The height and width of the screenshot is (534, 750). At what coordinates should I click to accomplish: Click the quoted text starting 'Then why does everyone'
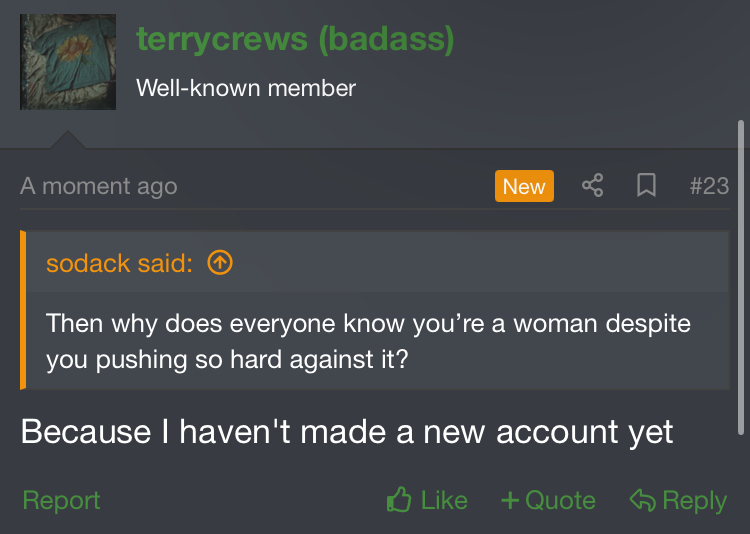pyautogui.click(x=368, y=341)
